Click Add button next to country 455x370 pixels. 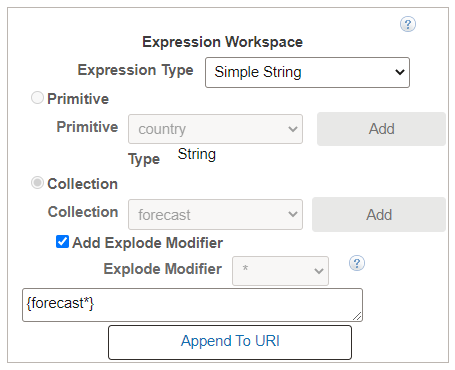point(381,129)
